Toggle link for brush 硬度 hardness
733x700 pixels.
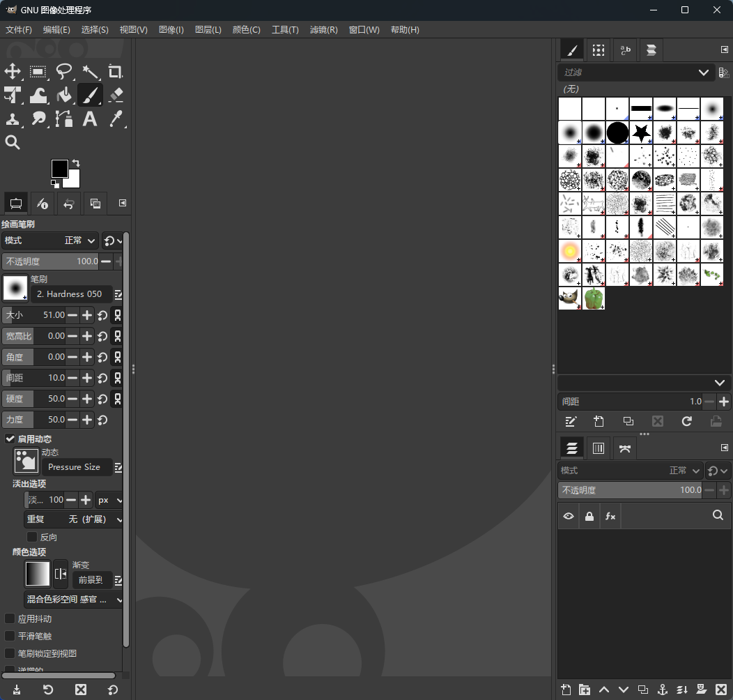click(x=117, y=399)
